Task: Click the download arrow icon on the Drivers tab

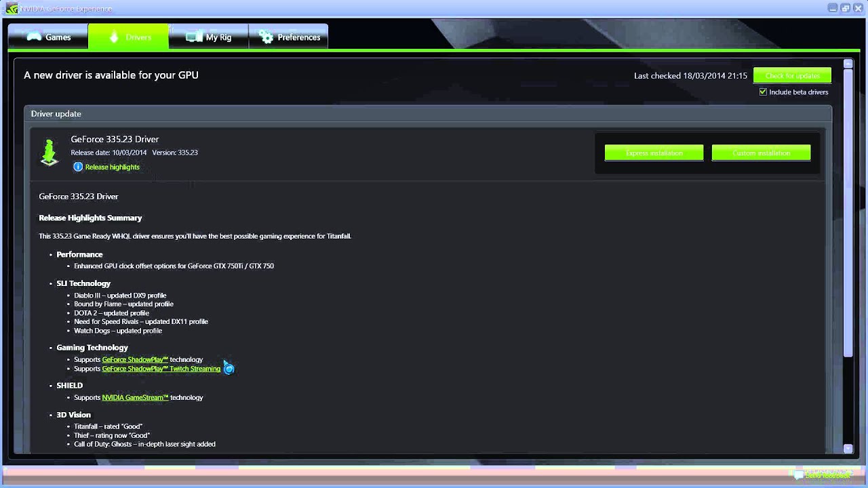Action: pyautogui.click(x=113, y=37)
